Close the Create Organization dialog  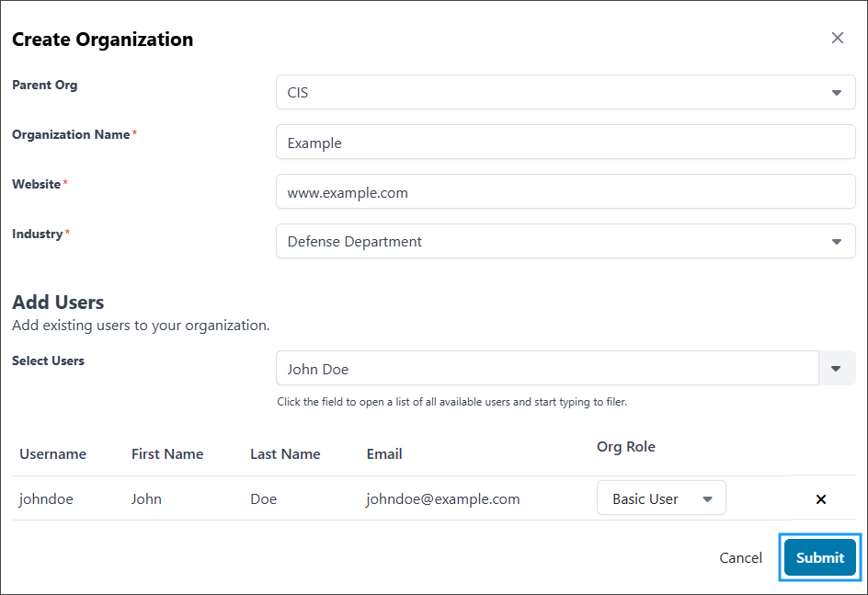point(837,38)
